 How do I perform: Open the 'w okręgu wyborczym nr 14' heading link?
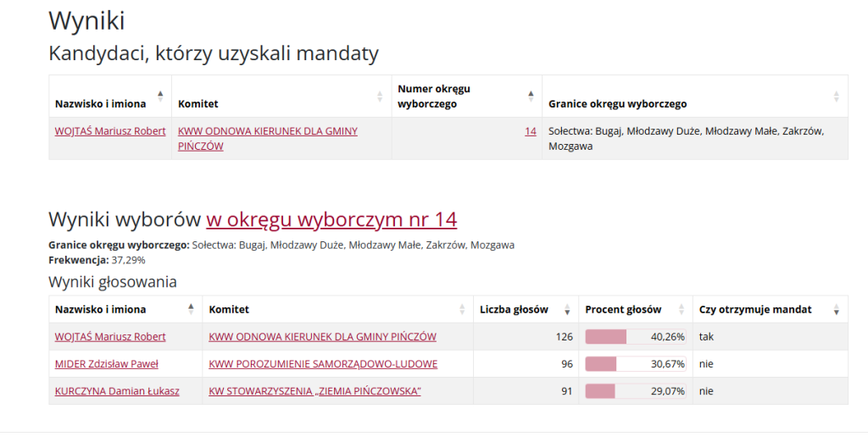pyautogui.click(x=331, y=219)
